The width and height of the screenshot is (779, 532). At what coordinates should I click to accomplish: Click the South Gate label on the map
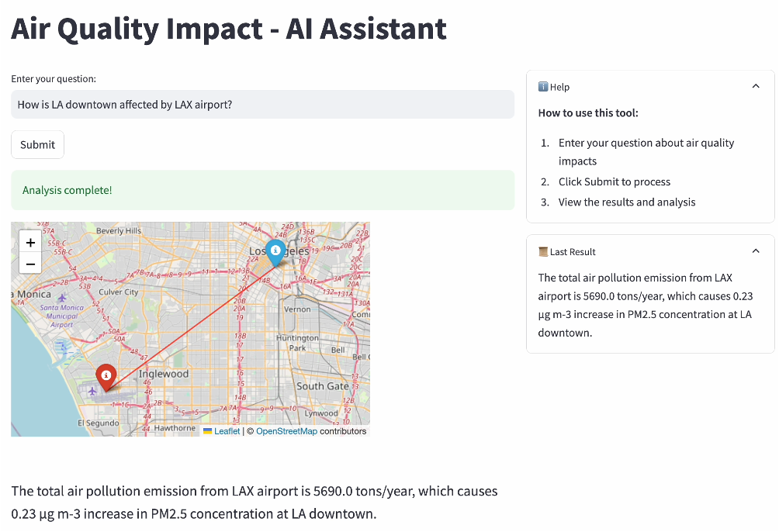pos(323,386)
